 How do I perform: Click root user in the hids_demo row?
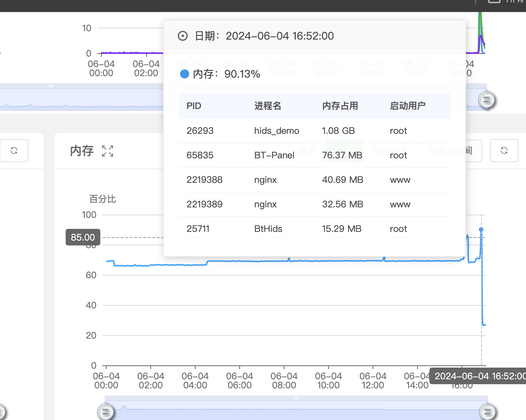tap(398, 131)
